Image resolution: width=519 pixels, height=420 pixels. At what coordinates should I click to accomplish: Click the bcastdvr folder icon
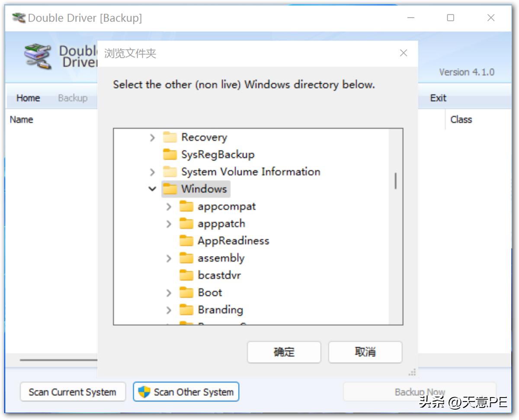tap(186, 275)
